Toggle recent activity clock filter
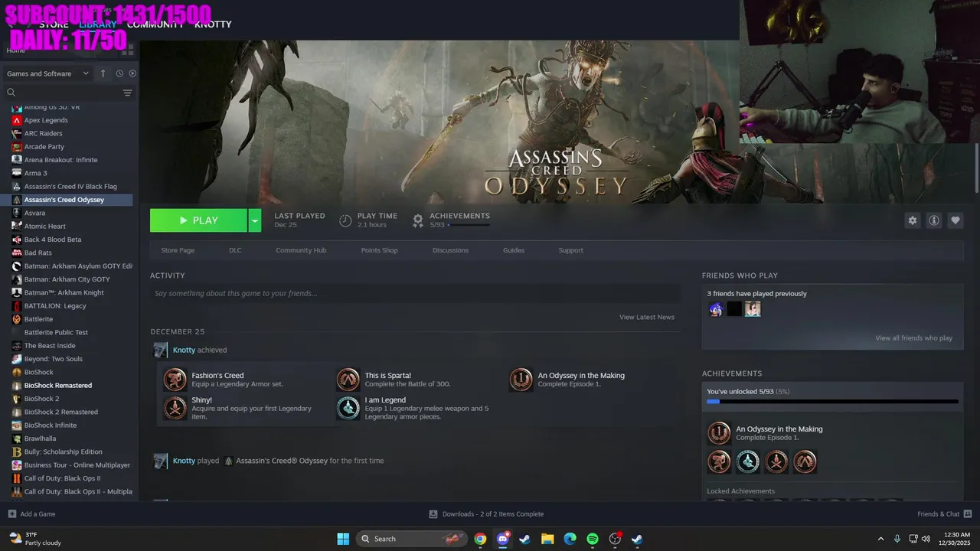 [119, 73]
